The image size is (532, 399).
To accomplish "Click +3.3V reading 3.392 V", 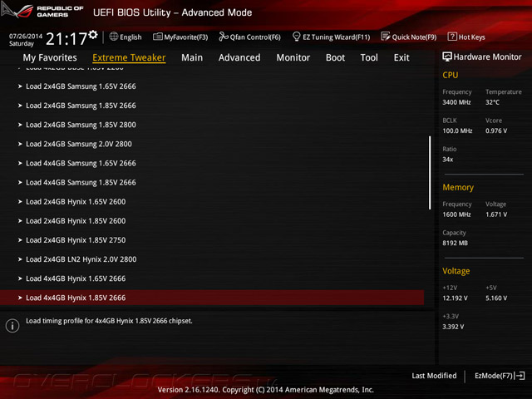I will [x=453, y=327].
